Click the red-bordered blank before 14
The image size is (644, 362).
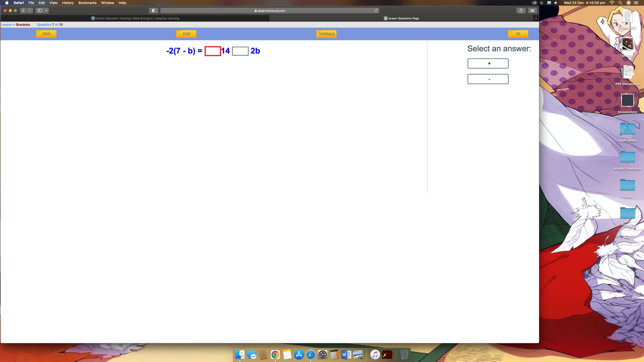point(213,51)
